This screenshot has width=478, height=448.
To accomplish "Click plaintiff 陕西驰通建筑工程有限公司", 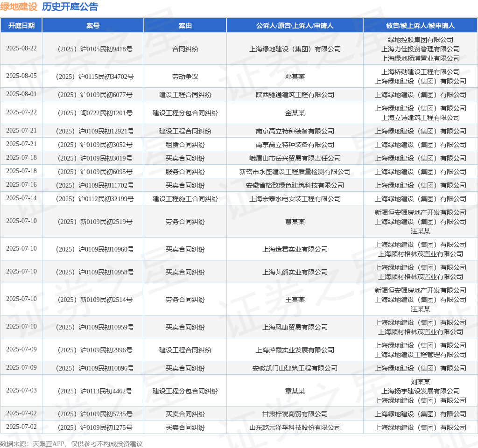I will (295, 95).
